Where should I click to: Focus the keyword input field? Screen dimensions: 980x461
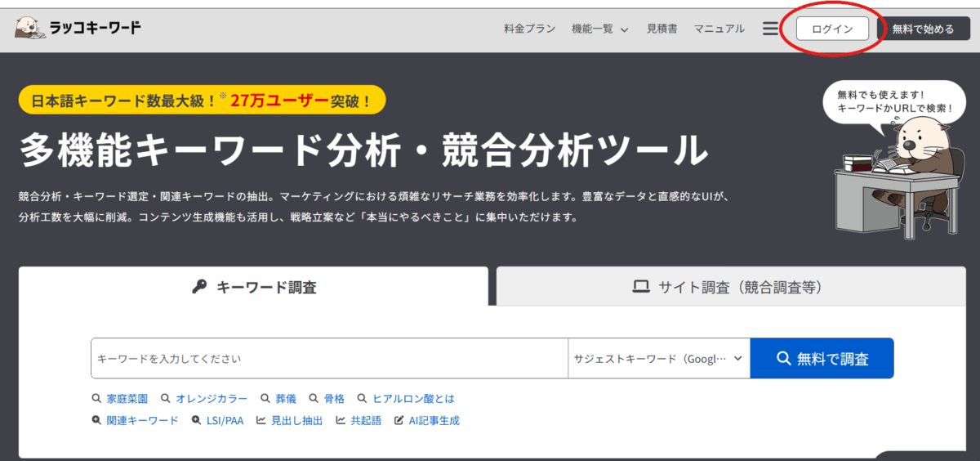pos(328,359)
